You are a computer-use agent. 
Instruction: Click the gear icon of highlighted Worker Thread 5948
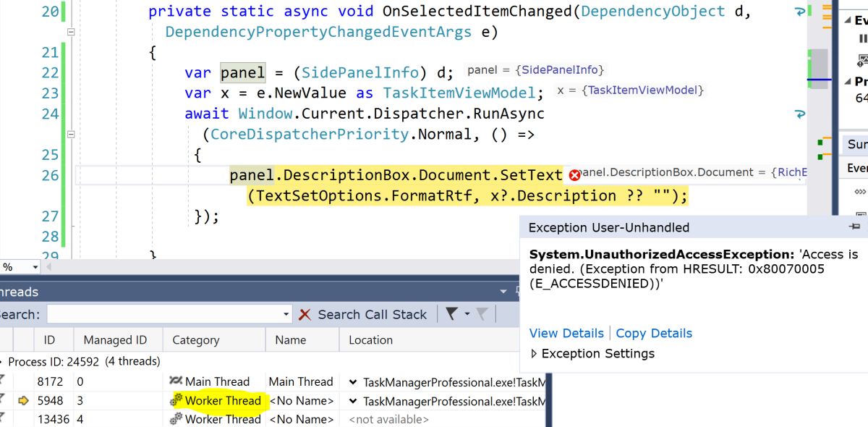click(176, 400)
